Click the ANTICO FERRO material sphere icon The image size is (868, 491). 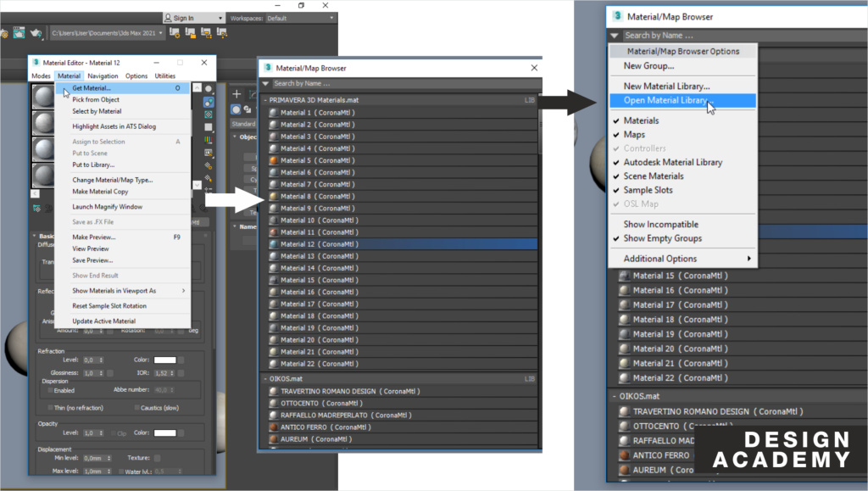click(273, 427)
